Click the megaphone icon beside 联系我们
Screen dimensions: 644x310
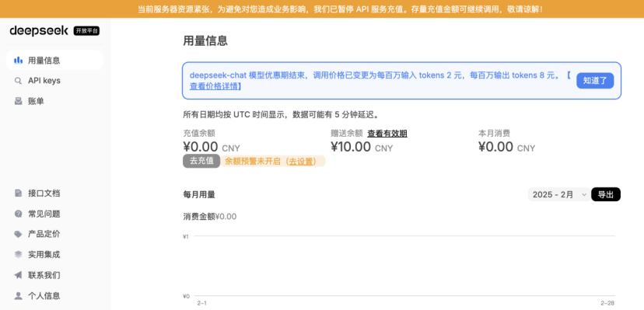pos(18,275)
